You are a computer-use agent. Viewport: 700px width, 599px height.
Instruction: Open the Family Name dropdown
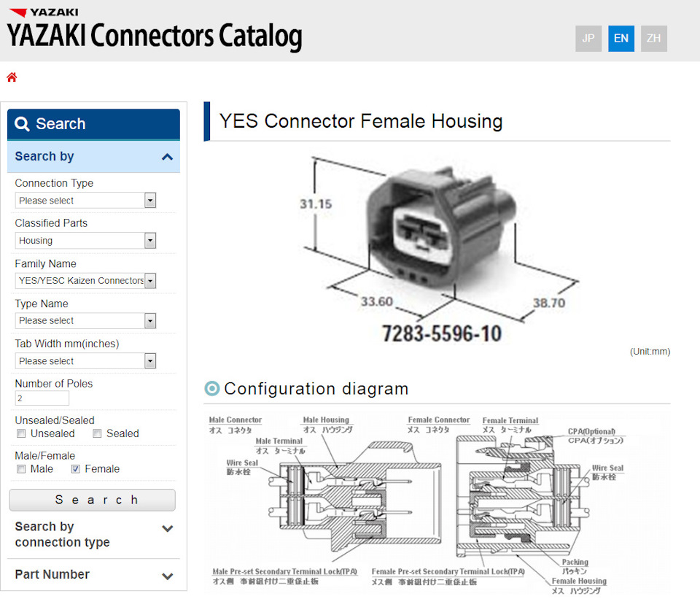coord(85,280)
